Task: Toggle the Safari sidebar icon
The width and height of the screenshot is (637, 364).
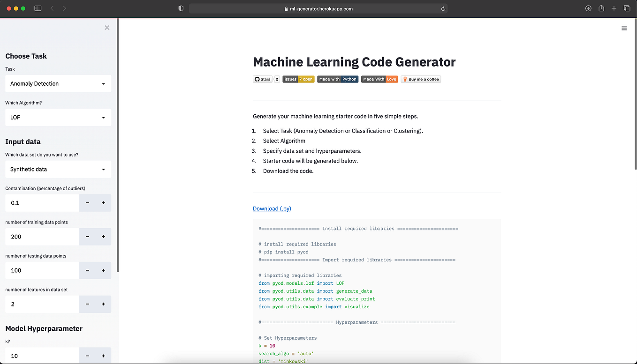Action: click(38, 8)
